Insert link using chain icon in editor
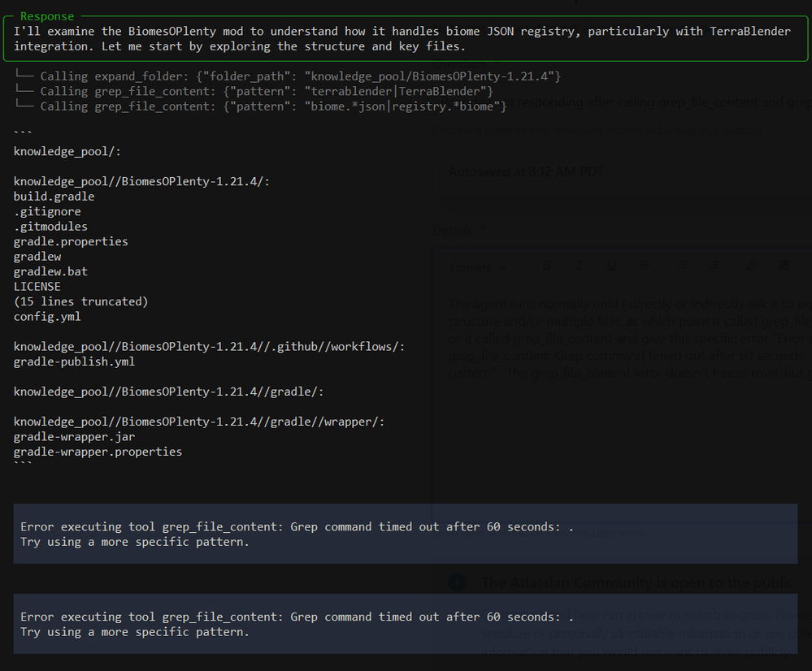812x671 pixels. (751, 266)
